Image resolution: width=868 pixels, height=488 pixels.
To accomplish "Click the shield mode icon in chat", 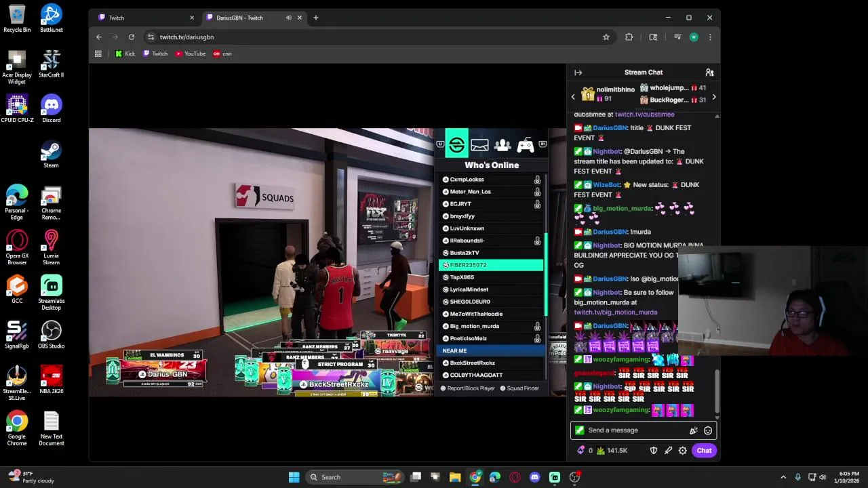I will (654, 451).
